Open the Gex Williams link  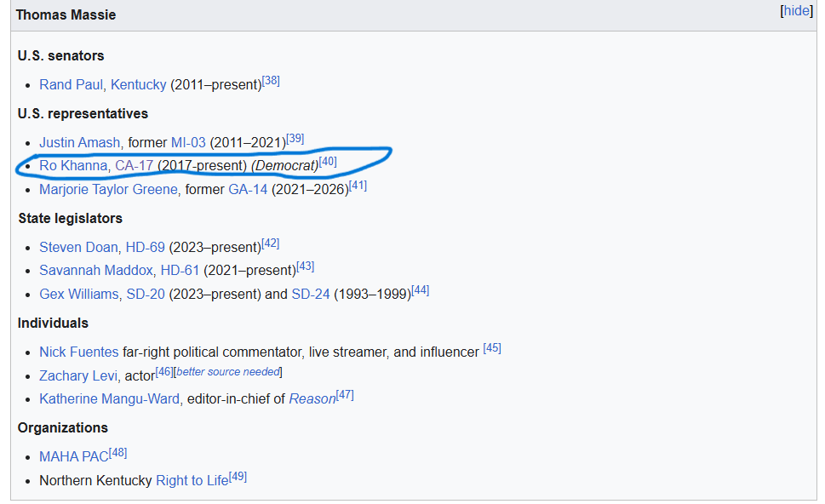tap(79, 294)
